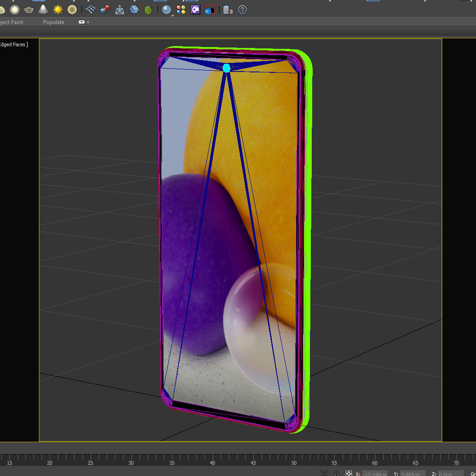This screenshot has height=476, width=476.
Task: Click the four colored dots icon
Action: [x=181, y=10]
